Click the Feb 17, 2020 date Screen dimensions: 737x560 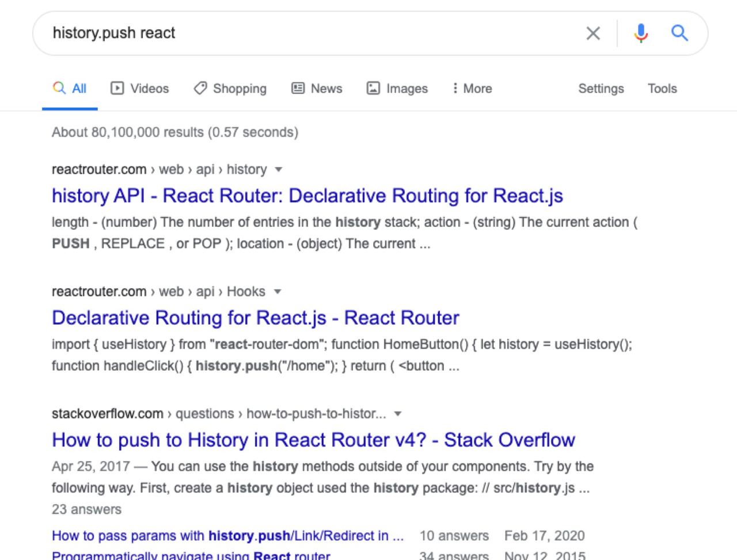tap(545, 536)
